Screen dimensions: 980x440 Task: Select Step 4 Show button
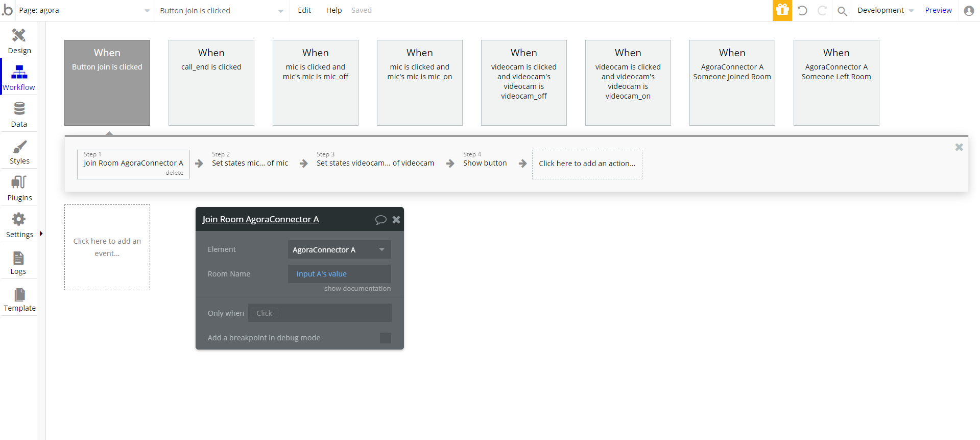pyautogui.click(x=485, y=159)
